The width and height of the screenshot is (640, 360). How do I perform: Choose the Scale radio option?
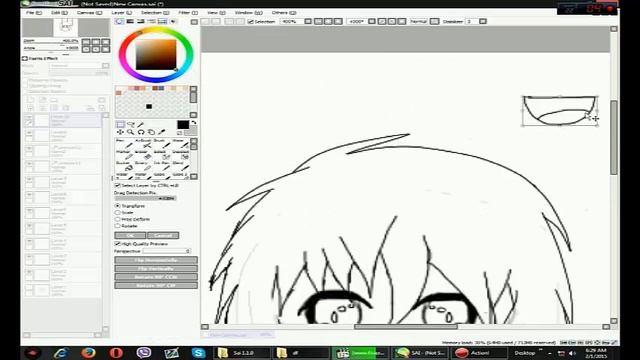[x=118, y=213]
